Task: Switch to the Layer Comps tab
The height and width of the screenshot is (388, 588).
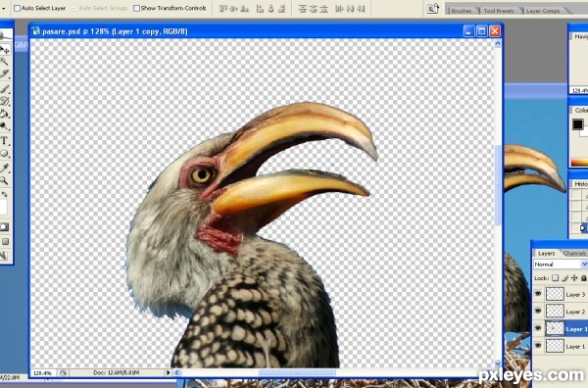Action: point(543,11)
